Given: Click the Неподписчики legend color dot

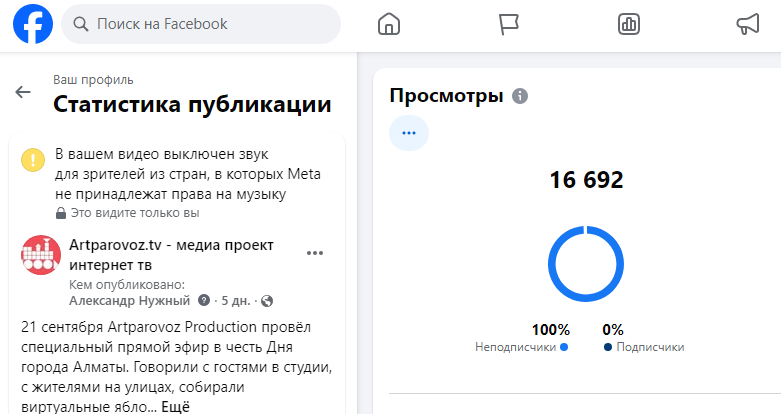Looking at the screenshot, I should (564, 347).
